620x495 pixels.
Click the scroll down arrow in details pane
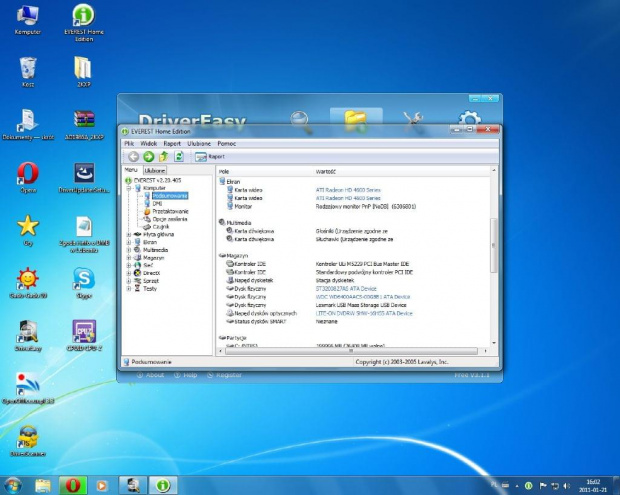coord(494,343)
